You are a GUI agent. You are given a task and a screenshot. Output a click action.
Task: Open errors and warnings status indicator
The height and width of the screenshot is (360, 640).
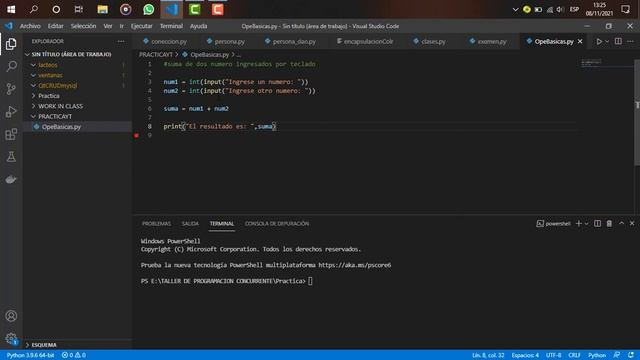click(x=73, y=355)
